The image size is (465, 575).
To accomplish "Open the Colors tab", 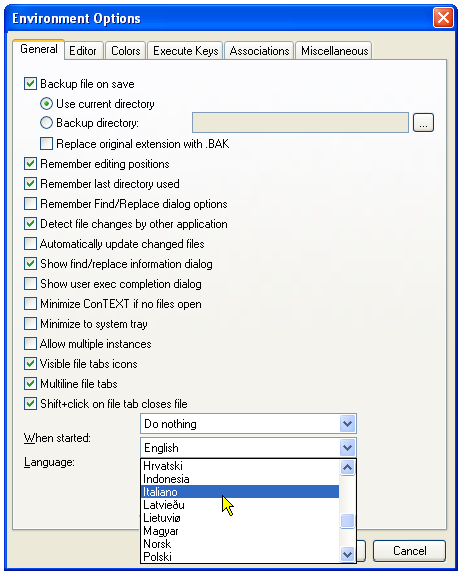I will click(125, 51).
